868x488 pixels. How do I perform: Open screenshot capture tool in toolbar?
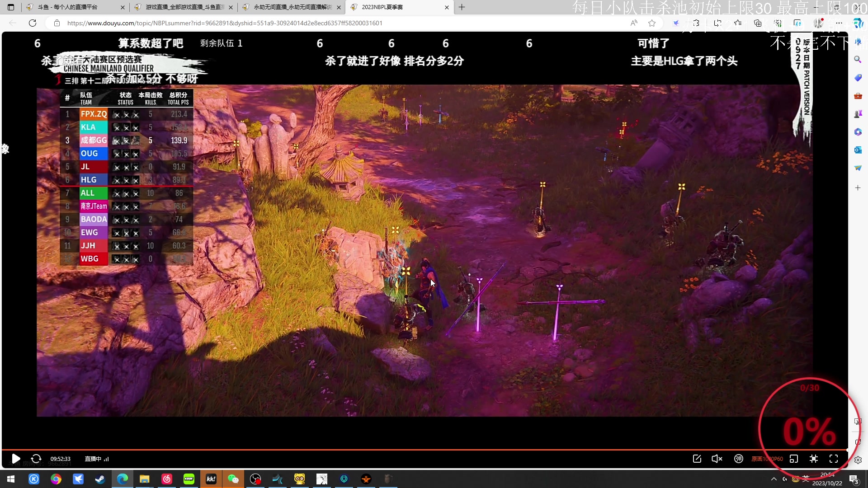[x=717, y=23]
